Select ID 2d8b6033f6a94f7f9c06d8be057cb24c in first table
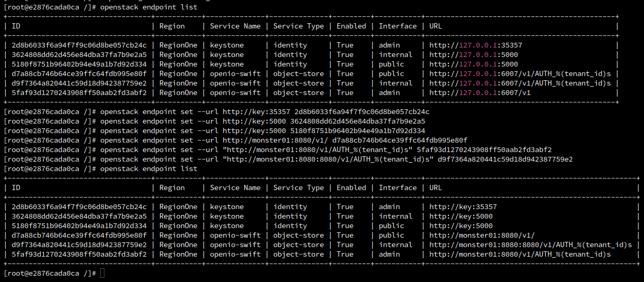The image size is (644, 282). click(x=79, y=45)
